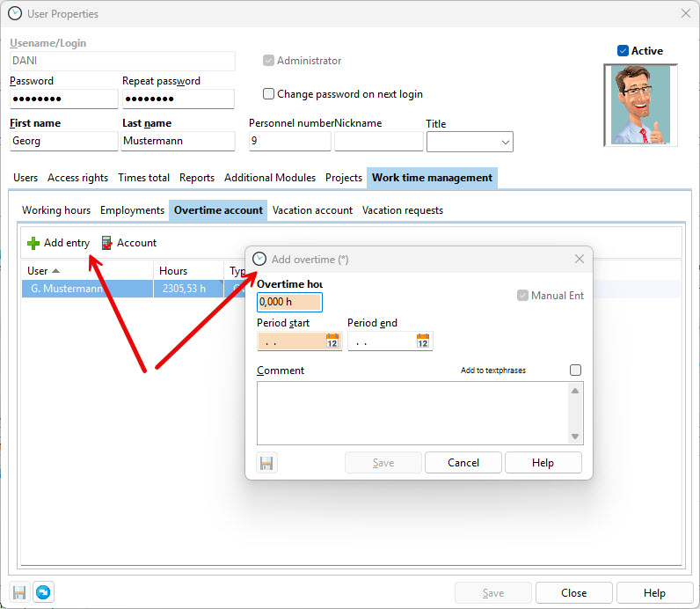This screenshot has width=700, height=609.
Task: Expand the Title dropdown
Action: tap(506, 143)
